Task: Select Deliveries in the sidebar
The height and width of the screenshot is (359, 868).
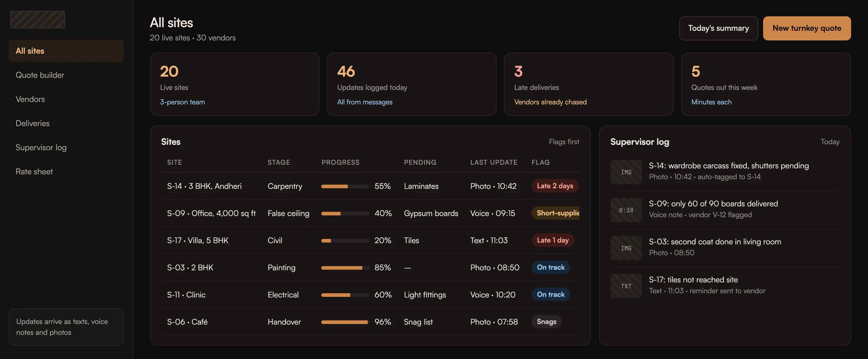Action: pyautogui.click(x=66, y=123)
